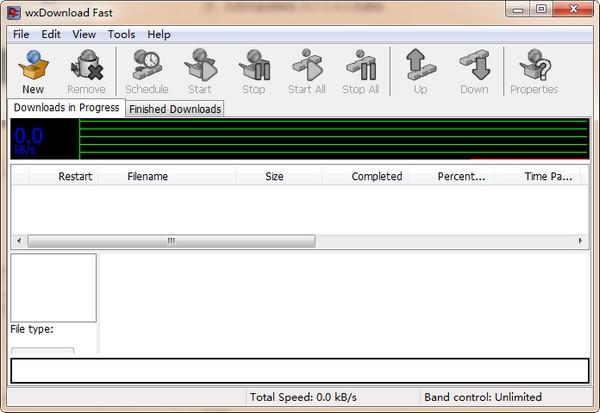Open download Properties icon
Viewport: 600px width, 413px height.
[x=534, y=71]
